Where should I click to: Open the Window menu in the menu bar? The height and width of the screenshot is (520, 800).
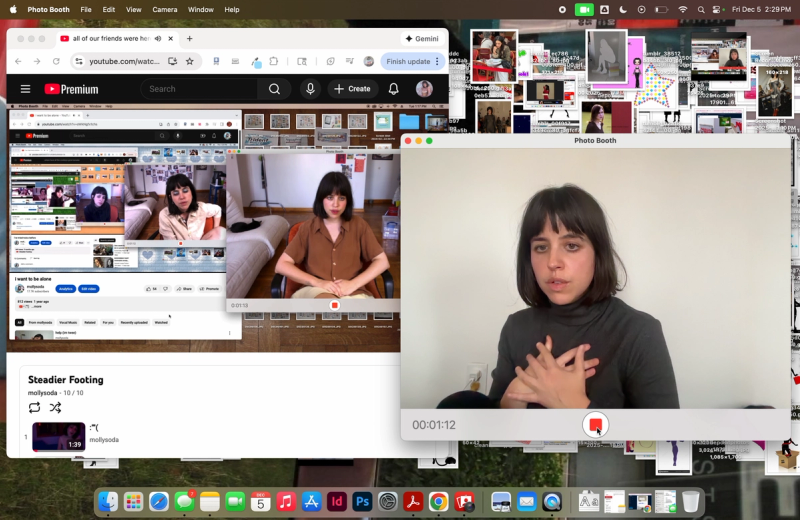pyautogui.click(x=201, y=9)
